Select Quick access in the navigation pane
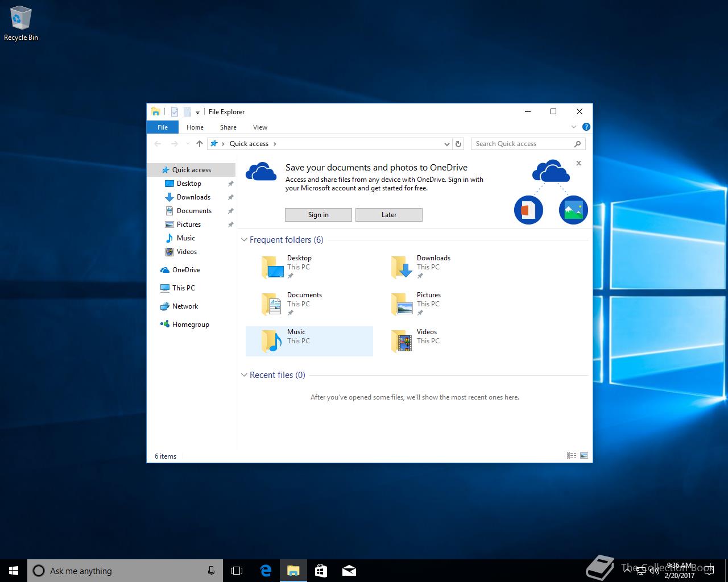 coord(191,170)
